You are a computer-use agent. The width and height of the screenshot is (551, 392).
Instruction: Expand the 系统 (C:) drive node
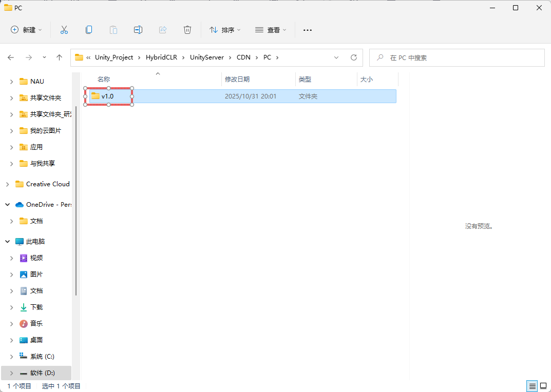[12, 357]
